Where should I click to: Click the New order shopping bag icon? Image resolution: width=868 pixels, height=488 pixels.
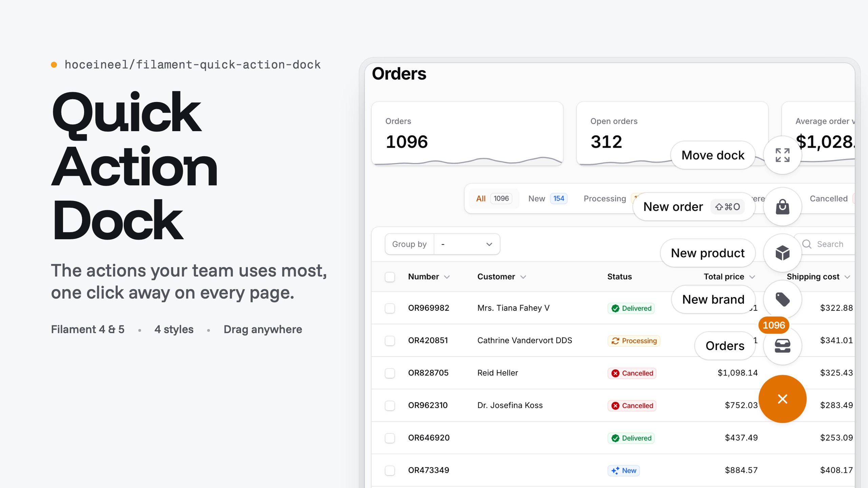coord(782,206)
